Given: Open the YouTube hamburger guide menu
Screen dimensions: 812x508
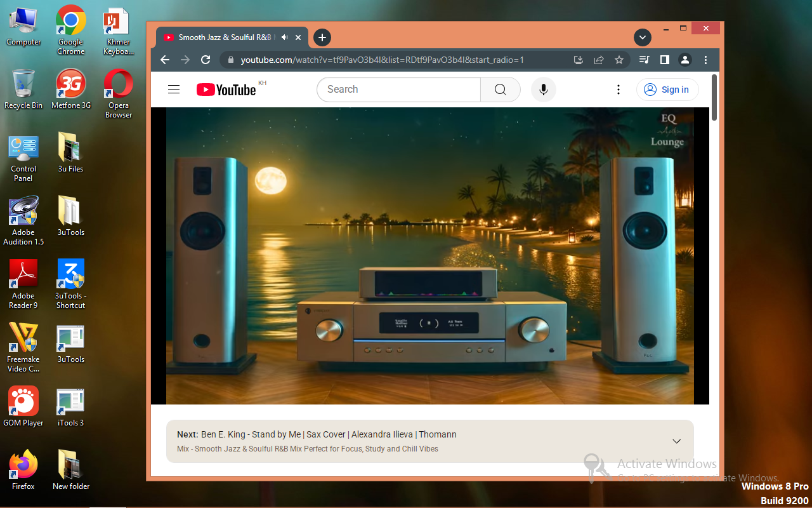Looking at the screenshot, I should (174, 90).
